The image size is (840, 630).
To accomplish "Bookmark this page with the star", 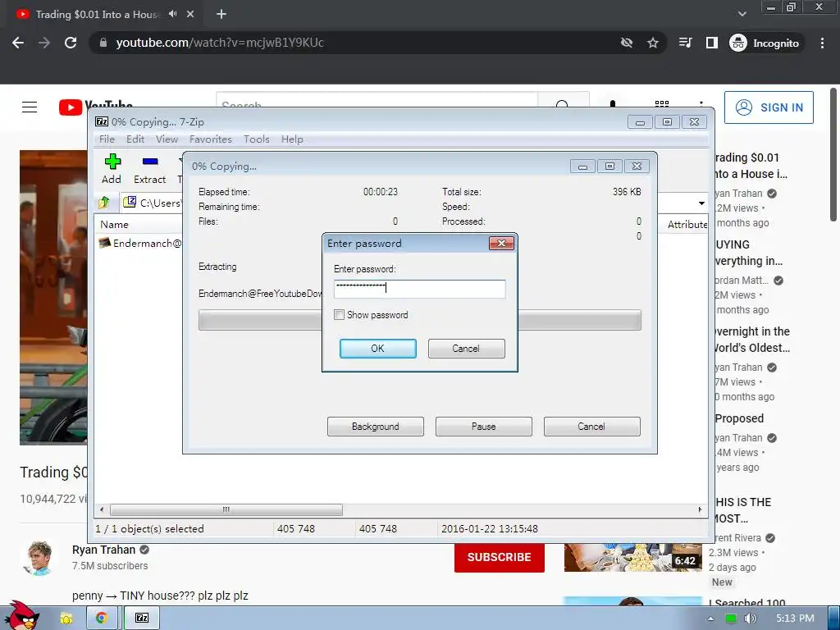I will (652, 43).
